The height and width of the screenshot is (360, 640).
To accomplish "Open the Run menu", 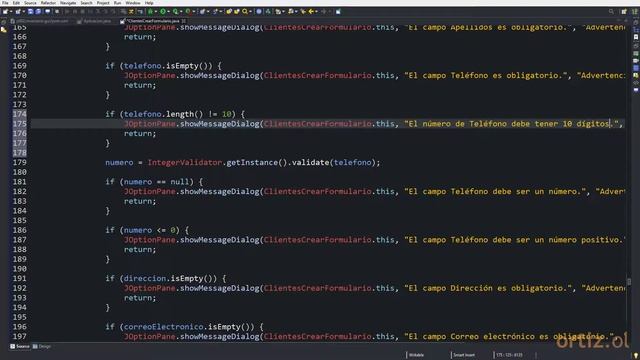I will click(x=117, y=3).
